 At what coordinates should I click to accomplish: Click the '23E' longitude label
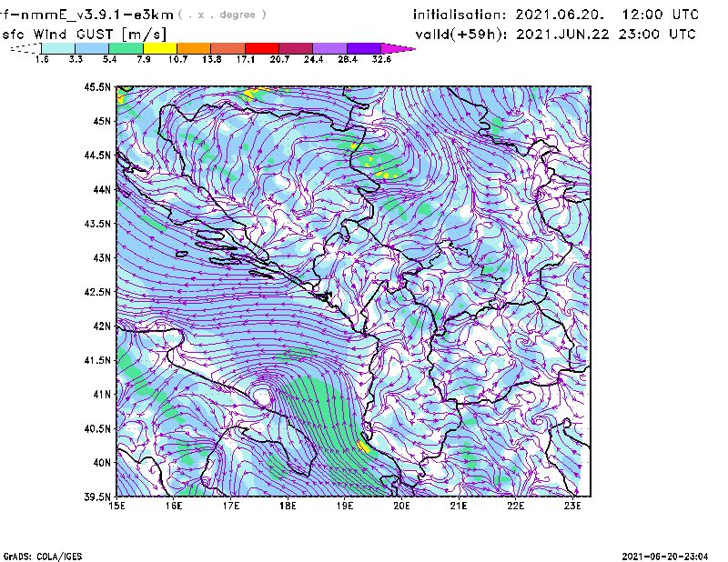pyautogui.click(x=572, y=506)
